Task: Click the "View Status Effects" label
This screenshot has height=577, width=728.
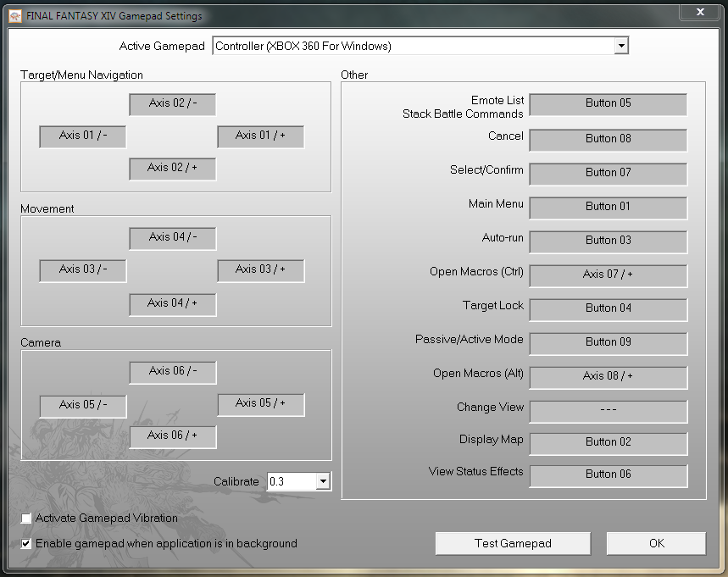Action: click(476, 472)
